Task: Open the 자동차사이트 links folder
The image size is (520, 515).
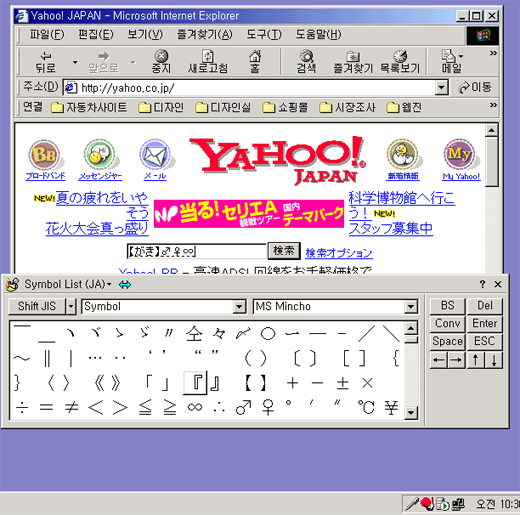Action: point(89,107)
